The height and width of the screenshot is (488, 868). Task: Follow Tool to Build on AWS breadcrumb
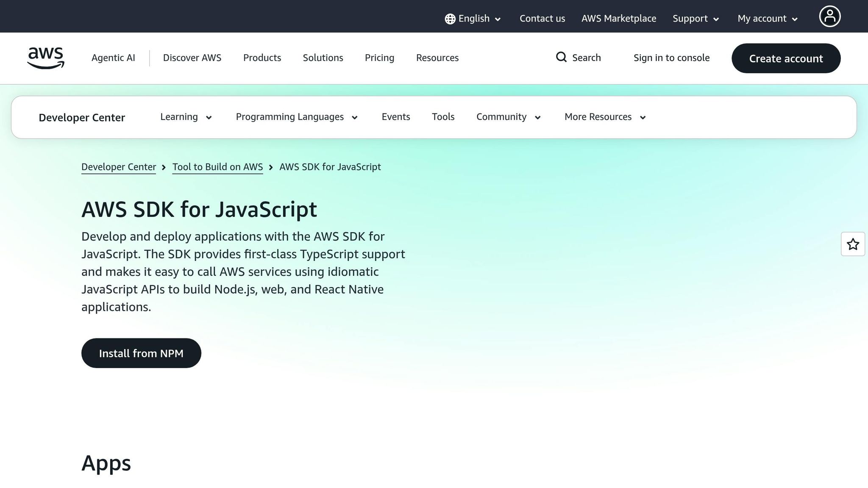(x=217, y=167)
